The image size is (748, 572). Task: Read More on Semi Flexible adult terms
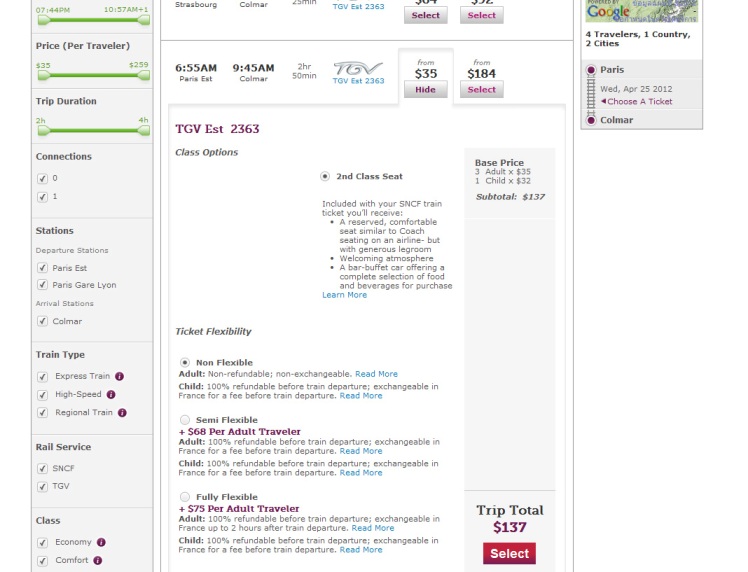pyautogui.click(x=361, y=451)
